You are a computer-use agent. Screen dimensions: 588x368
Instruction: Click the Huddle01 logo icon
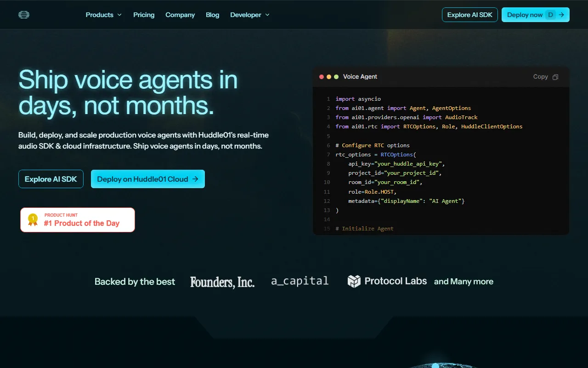[24, 15]
